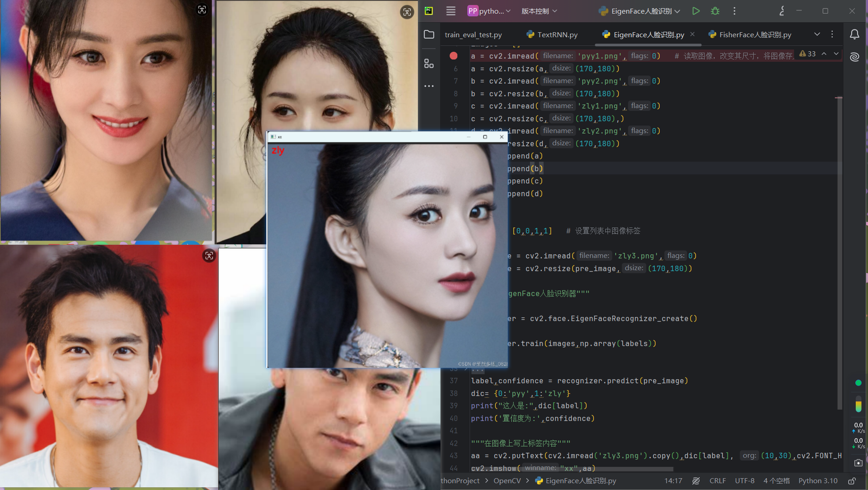
Task: Select the top-left woman photo window
Action: point(106,120)
